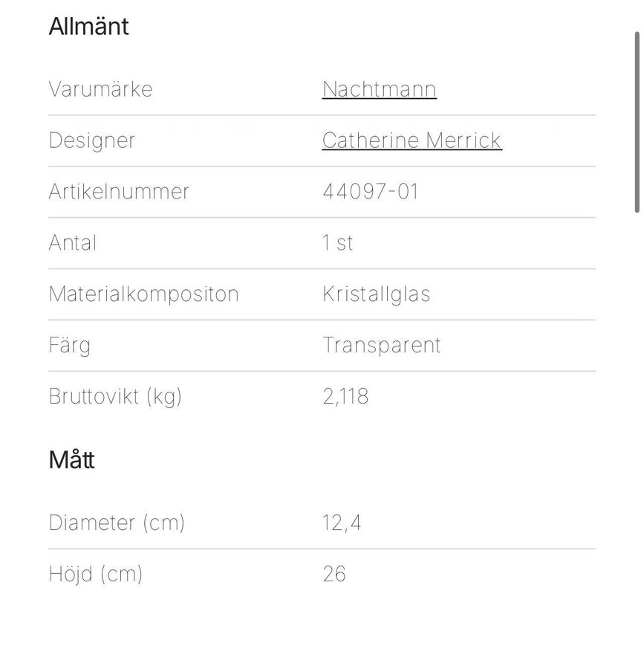The height and width of the screenshot is (669, 644).
Task: Click the Höjd (cm) label
Action: (x=95, y=575)
